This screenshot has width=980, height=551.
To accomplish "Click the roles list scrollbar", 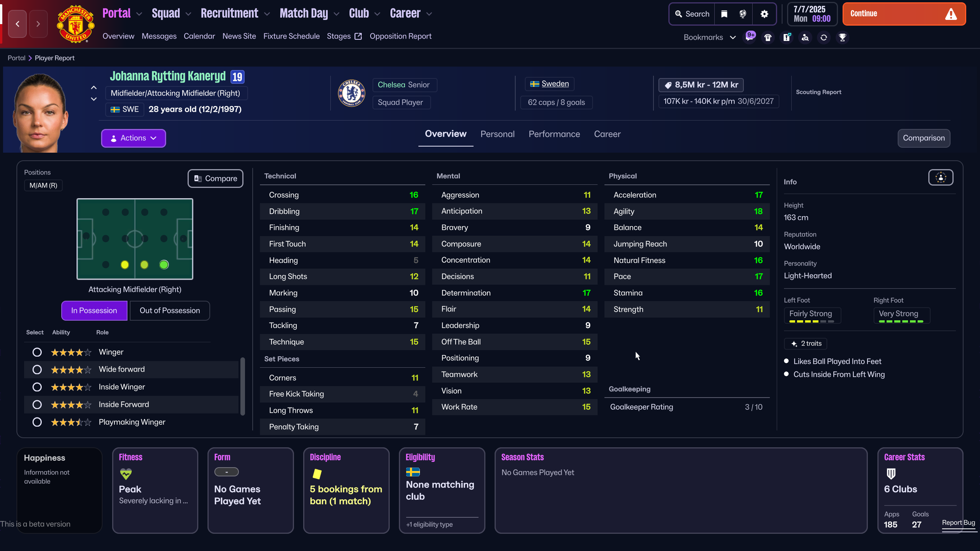I will [242, 386].
